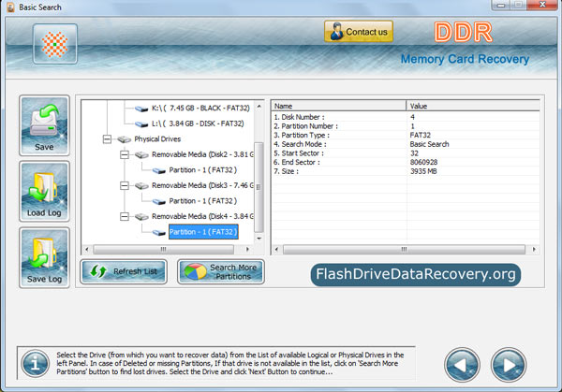Click Disk4 partition drive icon
Image resolution: width=562 pixels, height=392 pixels.
click(159, 233)
